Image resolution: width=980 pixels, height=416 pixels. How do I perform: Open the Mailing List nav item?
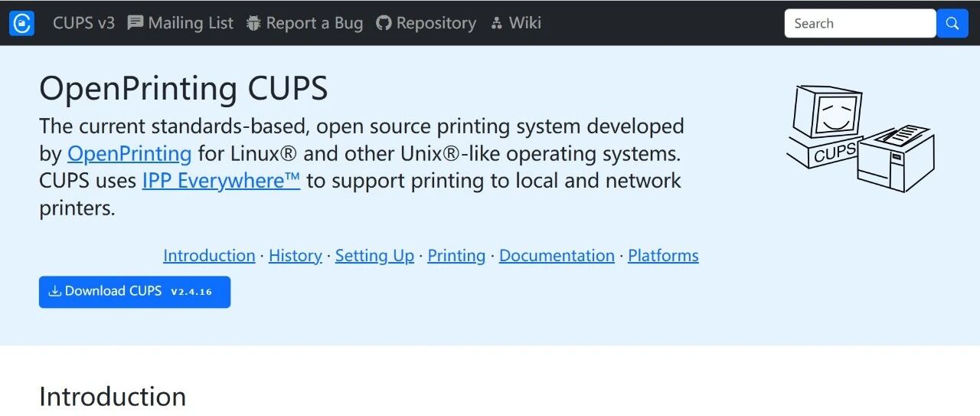click(x=181, y=23)
